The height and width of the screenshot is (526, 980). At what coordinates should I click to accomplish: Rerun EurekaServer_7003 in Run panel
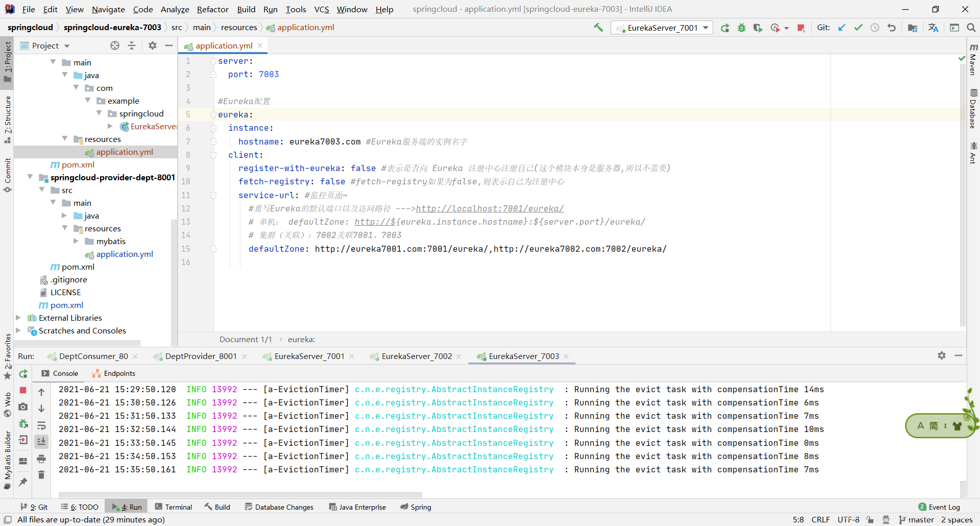coord(23,373)
